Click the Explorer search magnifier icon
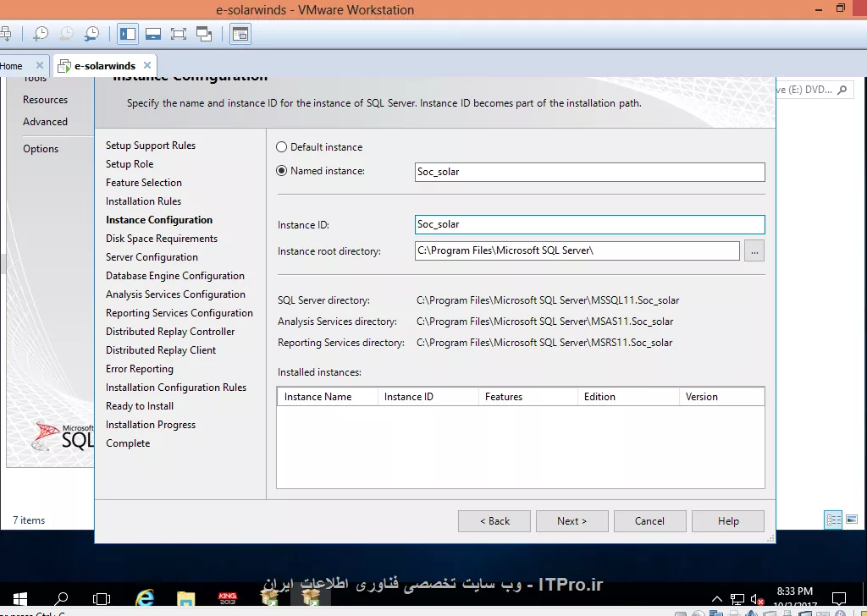Viewport: 867px width, 616px height. (x=842, y=90)
